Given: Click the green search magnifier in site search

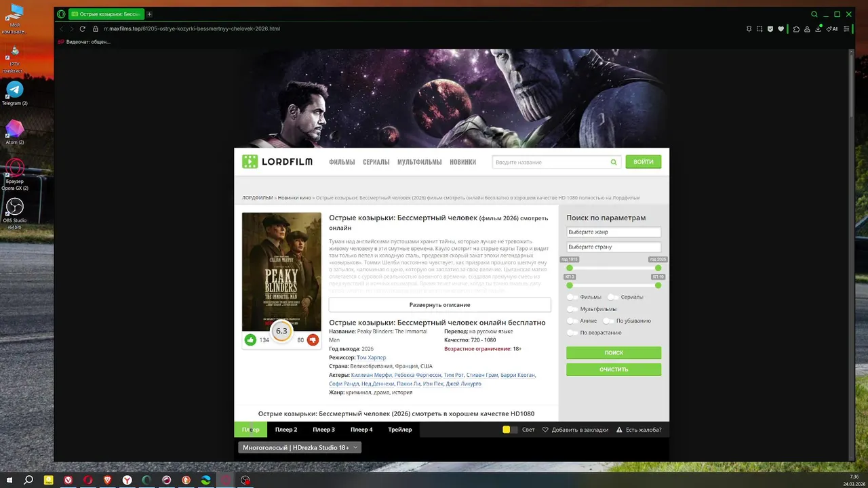Looking at the screenshot, I should [x=614, y=162].
